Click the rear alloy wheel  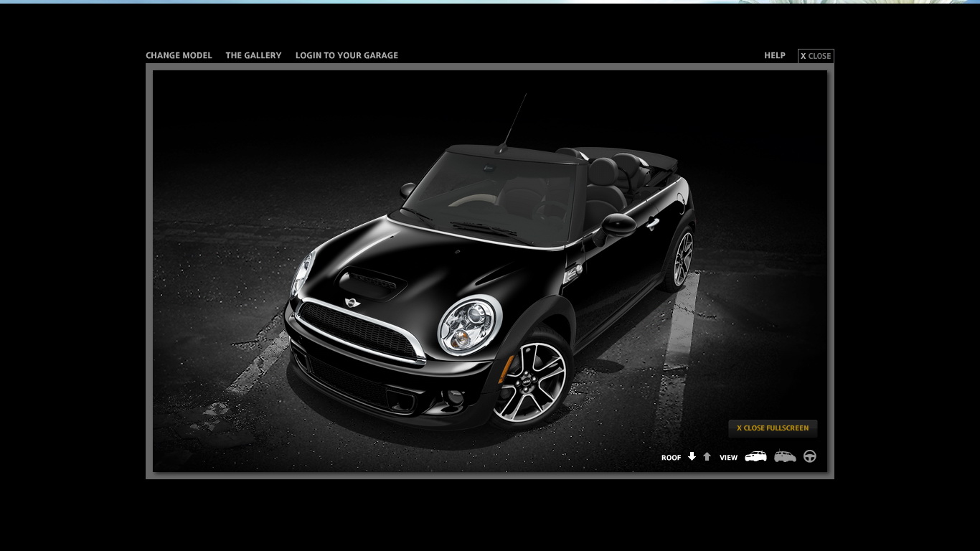coord(682,259)
